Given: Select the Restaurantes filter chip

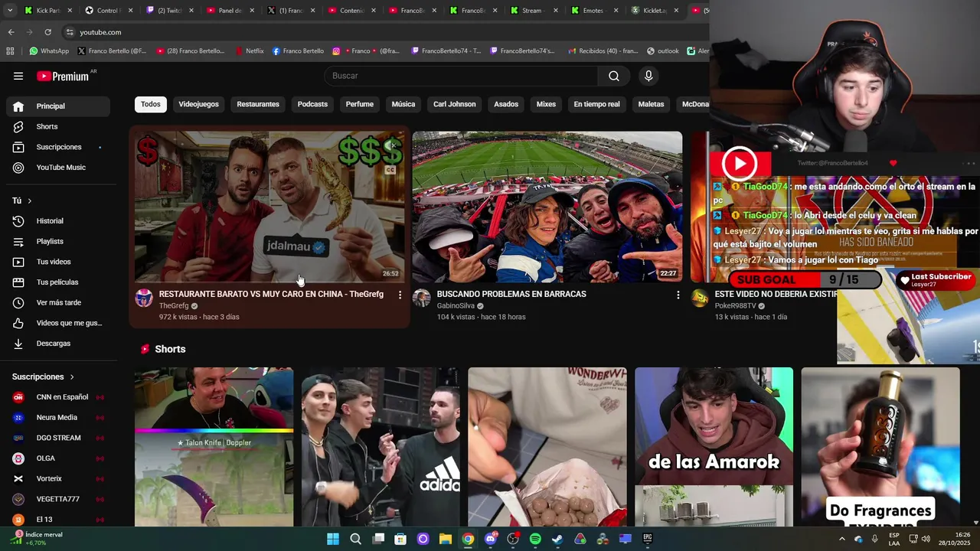Looking at the screenshot, I should (258, 104).
